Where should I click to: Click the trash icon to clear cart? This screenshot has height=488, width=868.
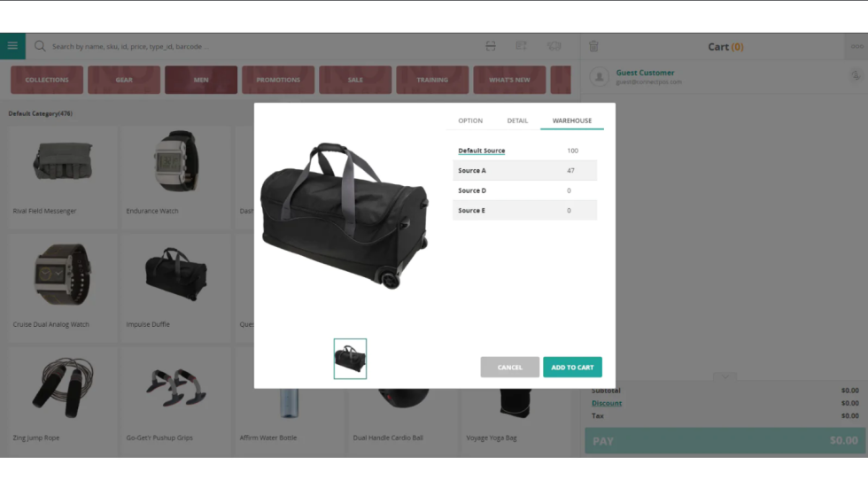click(593, 46)
